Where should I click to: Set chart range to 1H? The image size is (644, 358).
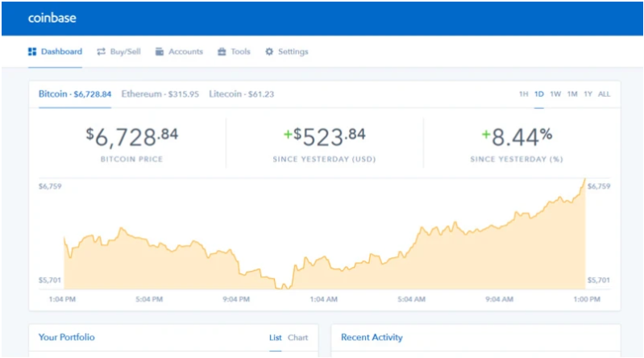tap(523, 94)
